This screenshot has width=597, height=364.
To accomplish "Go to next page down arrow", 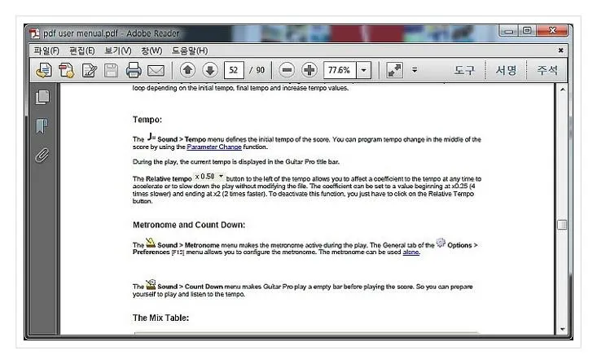I will [210, 70].
